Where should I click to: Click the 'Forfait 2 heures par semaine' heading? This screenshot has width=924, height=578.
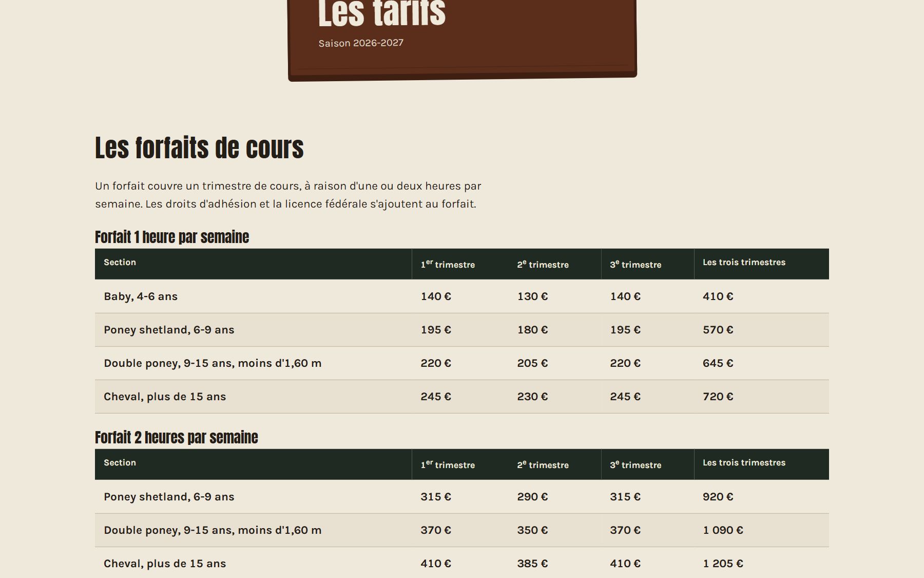[177, 437]
